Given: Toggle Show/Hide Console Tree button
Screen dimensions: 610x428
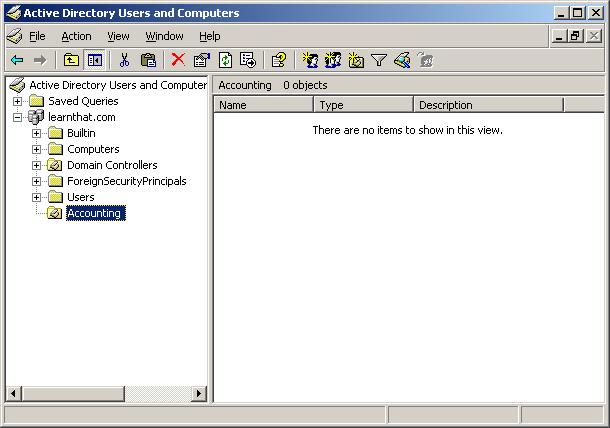Looking at the screenshot, I should (x=95, y=60).
